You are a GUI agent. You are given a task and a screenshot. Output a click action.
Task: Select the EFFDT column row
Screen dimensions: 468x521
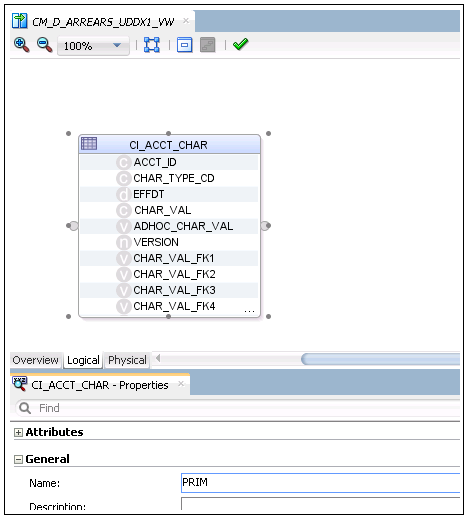click(x=169, y=194)
